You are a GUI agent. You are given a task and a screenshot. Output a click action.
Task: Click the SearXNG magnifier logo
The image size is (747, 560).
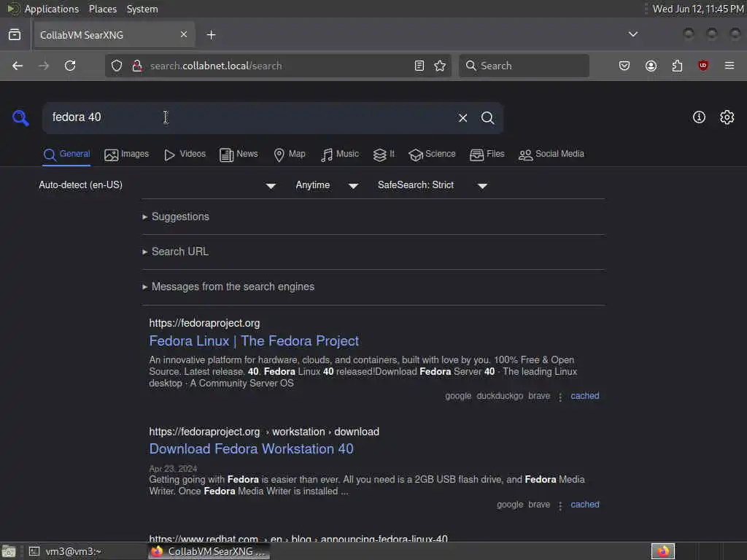pos(20,117)
